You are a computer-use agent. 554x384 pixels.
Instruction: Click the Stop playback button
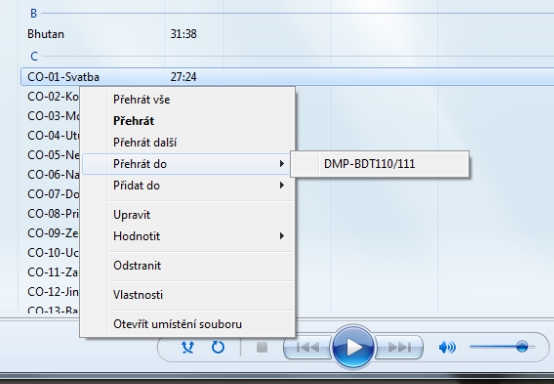[x=262, y=347]
